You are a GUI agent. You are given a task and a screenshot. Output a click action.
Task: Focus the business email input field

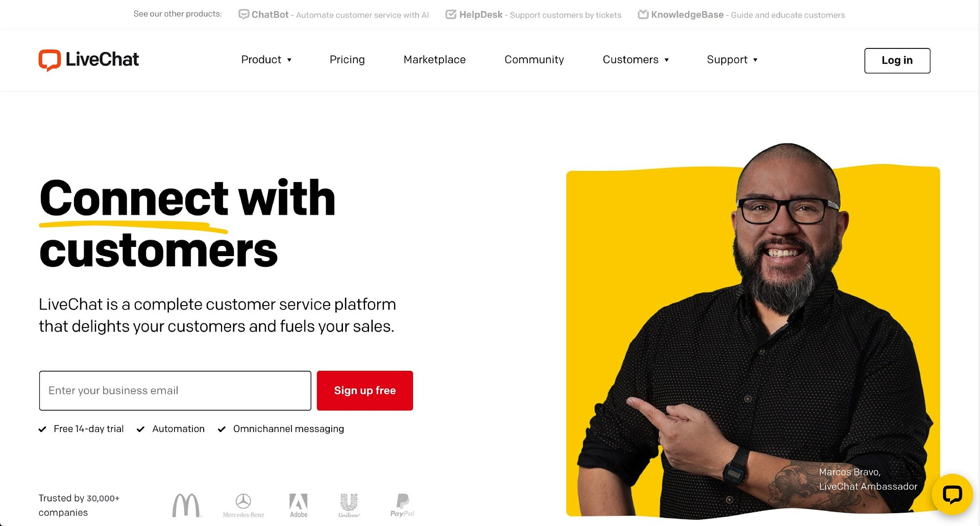(175, 390)
